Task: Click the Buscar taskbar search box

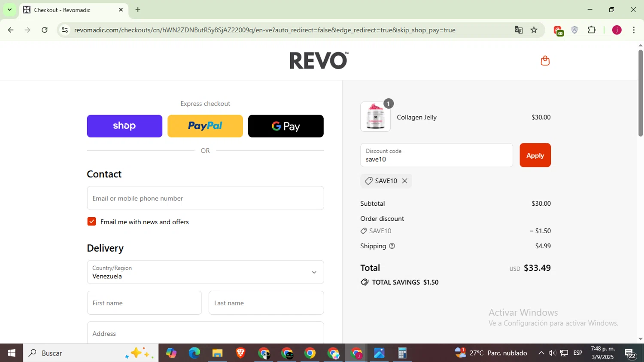Action: (91, 353)
